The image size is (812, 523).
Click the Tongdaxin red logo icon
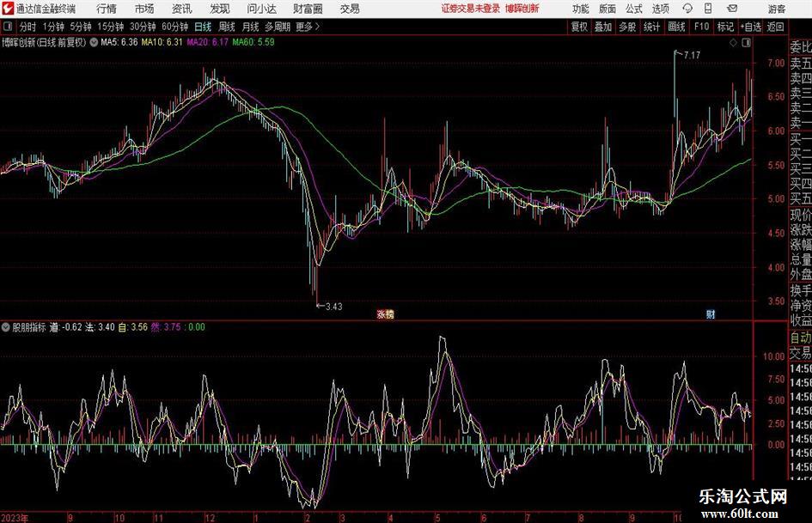click(x=7, y=9)
